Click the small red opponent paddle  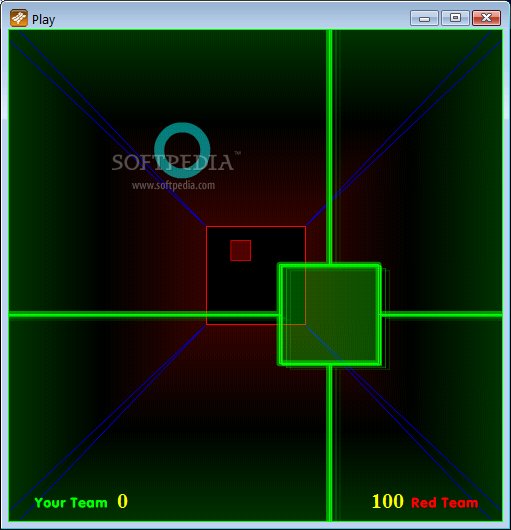tap(241, 250)
